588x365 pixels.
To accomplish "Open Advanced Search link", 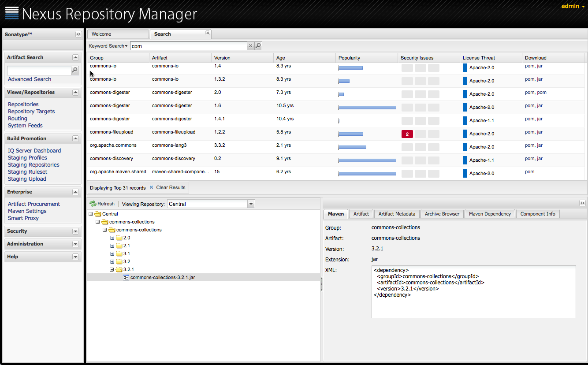I will pyautogui.click(x=30, y=79).
